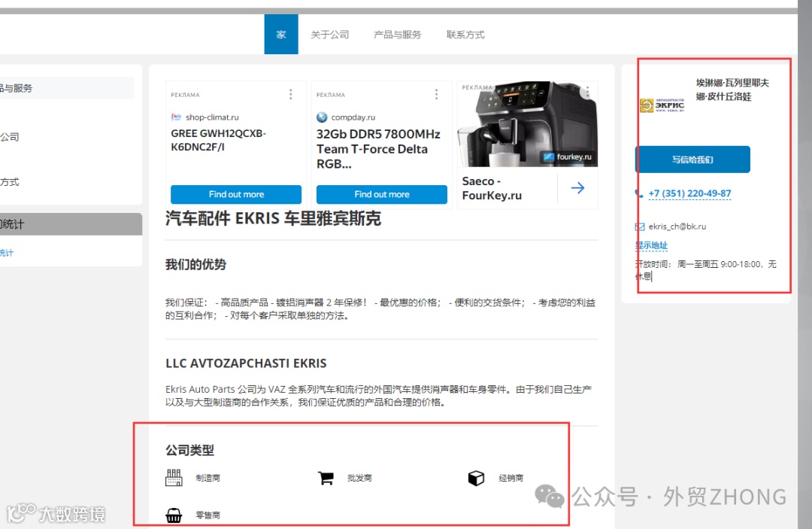Click 批发商 shopping cart icon
The width and height of the screenshot is (812, 529).
[326, 478]
